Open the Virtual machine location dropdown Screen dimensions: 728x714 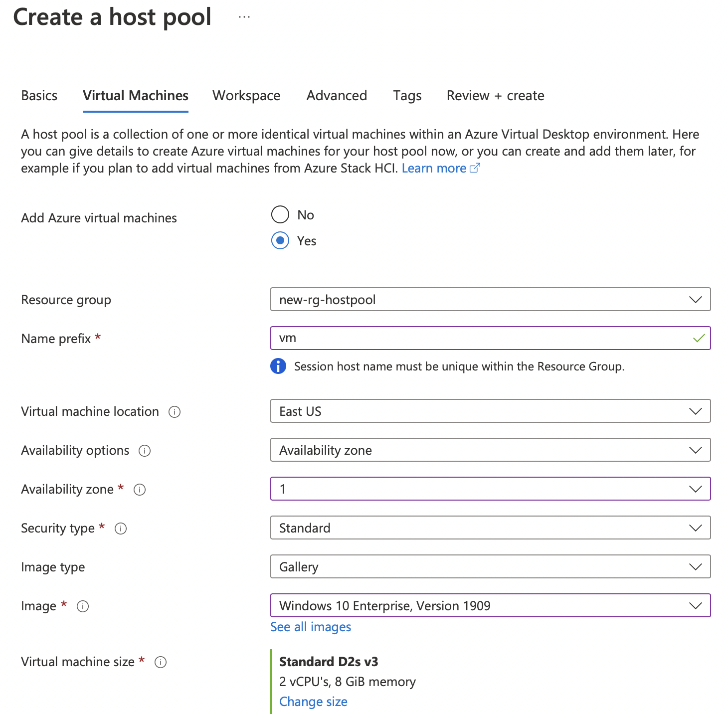pos(491,411)
